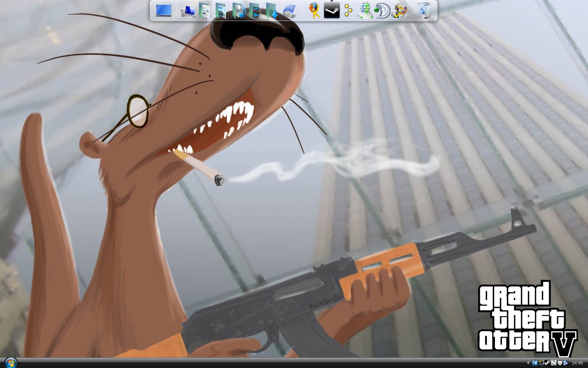Open the Videos folder in the dock
Screen dimensions: 588x368
coord(255,11)
